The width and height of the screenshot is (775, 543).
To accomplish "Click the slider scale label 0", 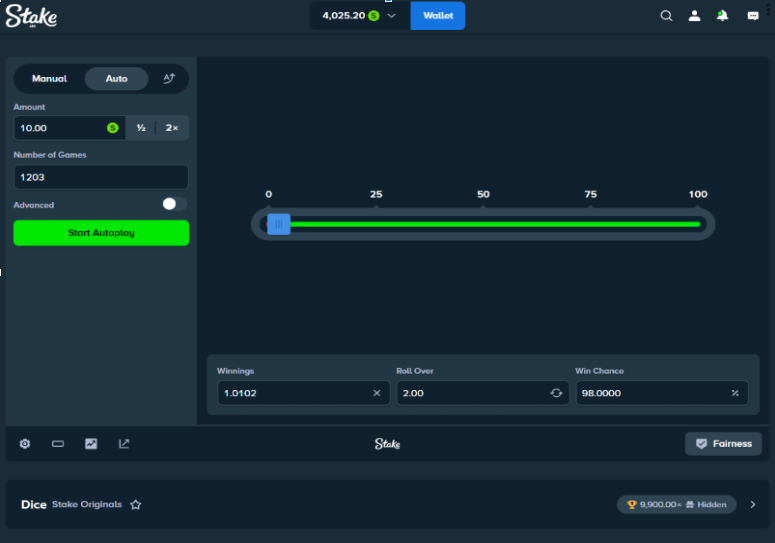I will point(268,194).
